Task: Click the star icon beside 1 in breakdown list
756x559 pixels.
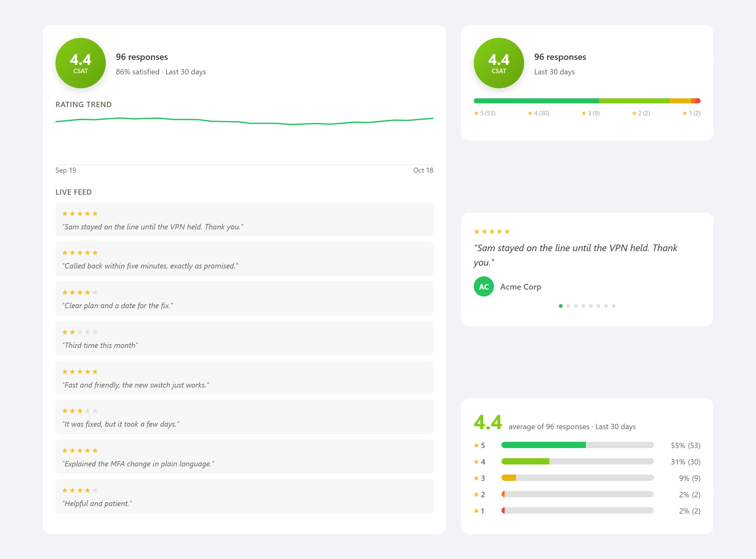Action: [x=476, y=511]
